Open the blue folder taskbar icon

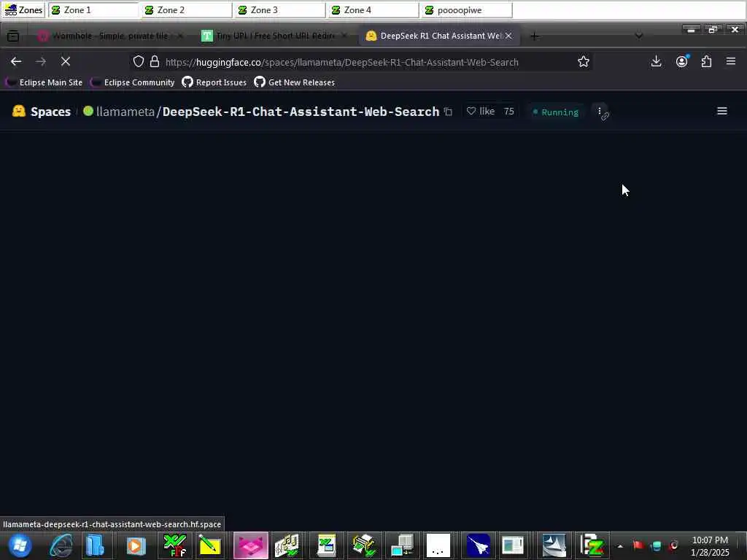(x=96, y=545)
